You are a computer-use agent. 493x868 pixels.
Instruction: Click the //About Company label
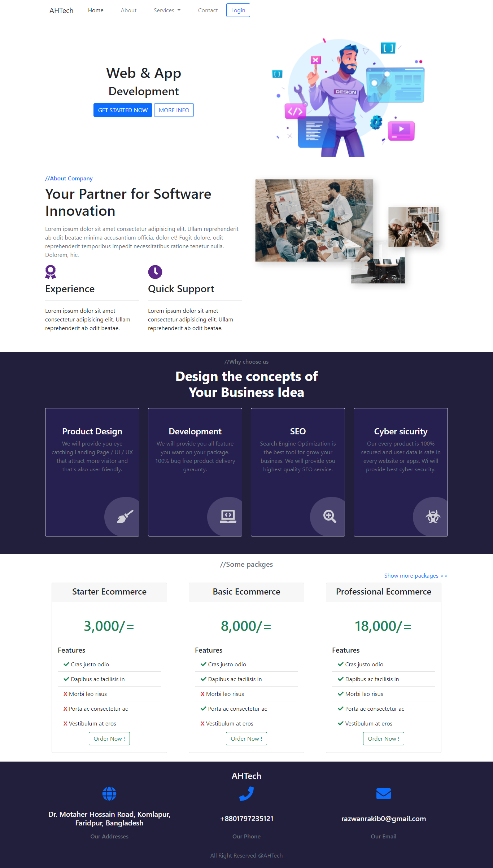click(x=69, y=178)
